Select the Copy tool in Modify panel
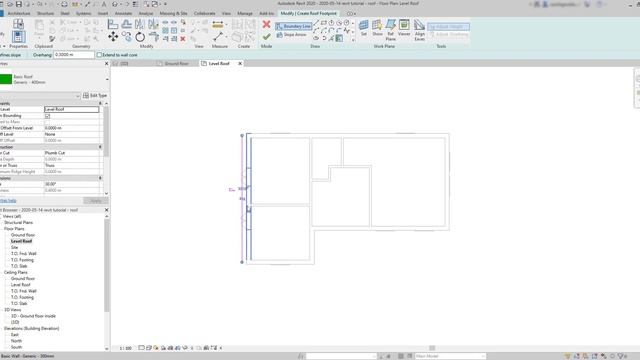Screen dimensions: 640x360 pyautogui.click(x=127, y=37)
